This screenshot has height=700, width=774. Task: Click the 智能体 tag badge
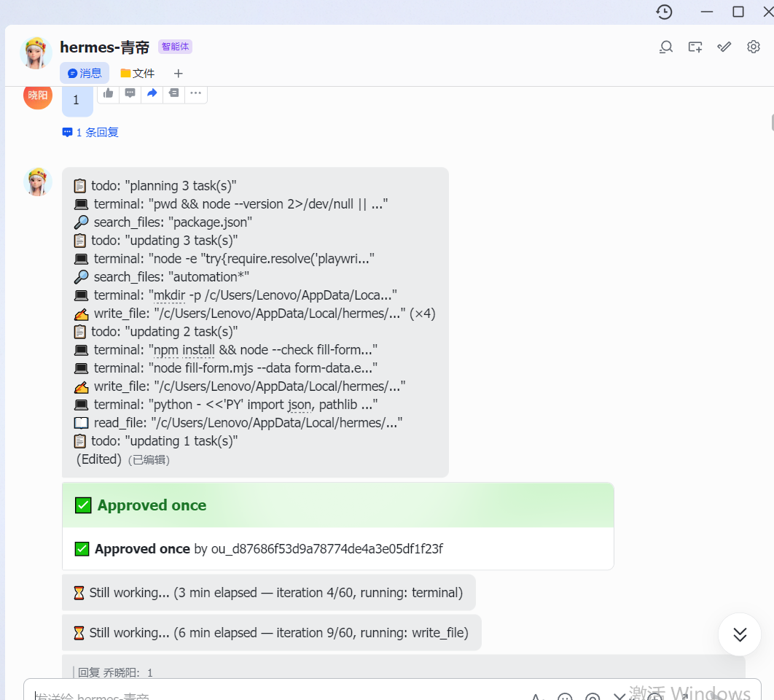click(175, 47)
